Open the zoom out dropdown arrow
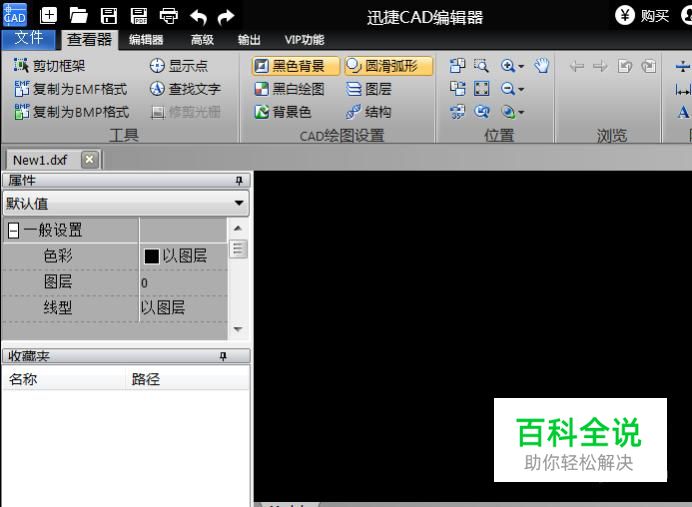Screen dimensions: 692x507 point(521,90)
